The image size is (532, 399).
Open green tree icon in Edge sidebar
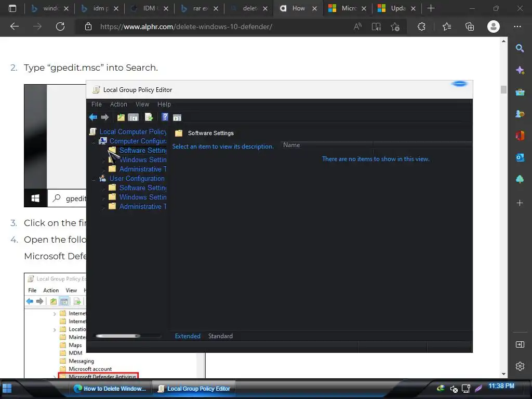click(520, 179)
